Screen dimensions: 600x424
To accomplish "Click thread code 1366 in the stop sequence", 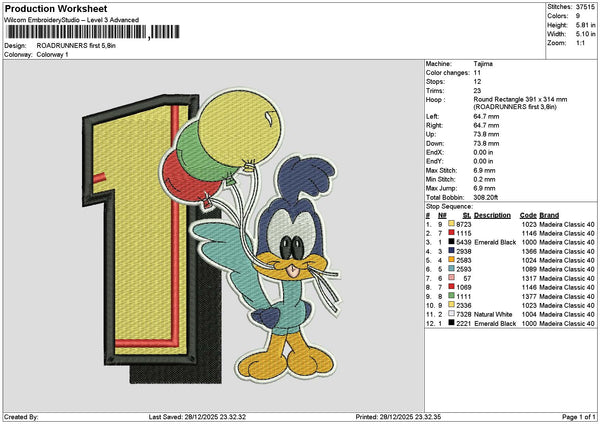I will click(529, 251).
